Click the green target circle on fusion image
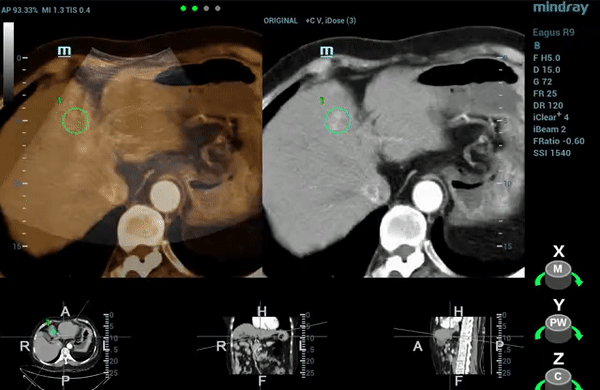This screenshot has width=600, height=390. (76, 121)
